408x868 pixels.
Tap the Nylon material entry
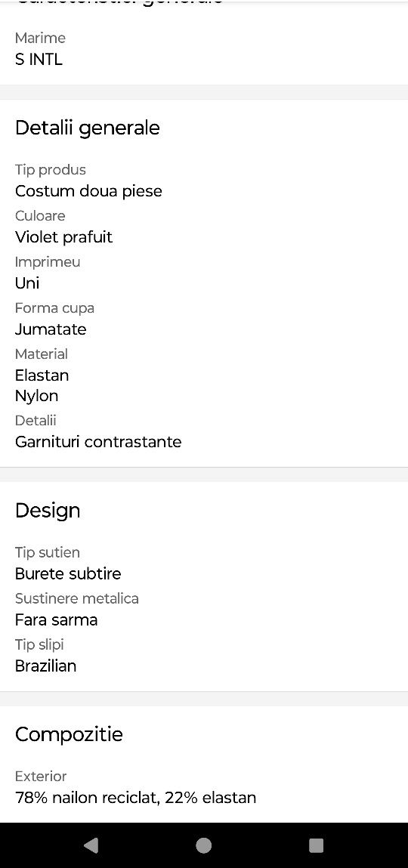click(36, 397)
